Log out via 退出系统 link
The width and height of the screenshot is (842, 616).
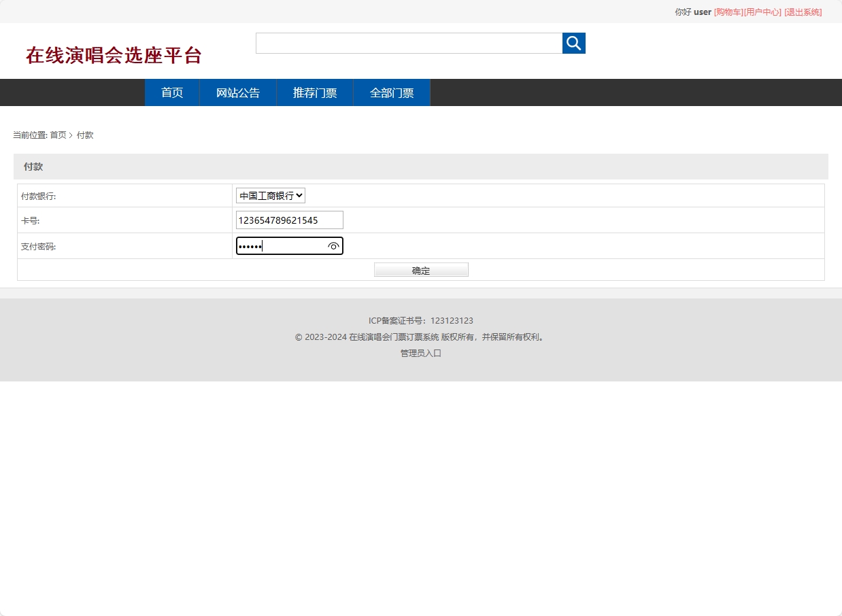click(x=803, y=12)
